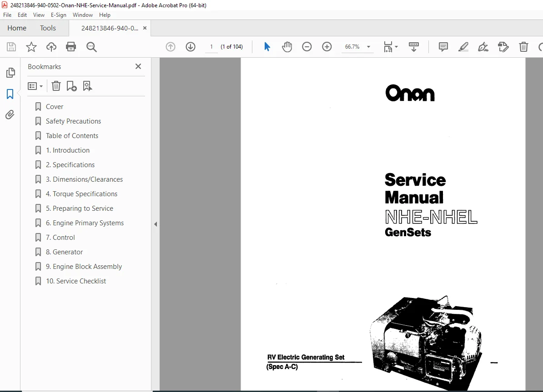This screenshot has width=543, height=392.
Task: Open the File menu
Action: click(7, 15)
